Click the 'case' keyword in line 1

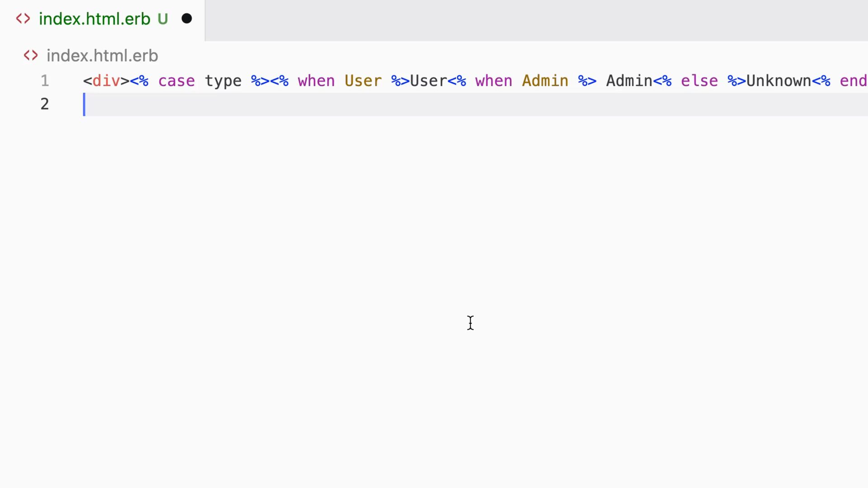pos(176,81)
